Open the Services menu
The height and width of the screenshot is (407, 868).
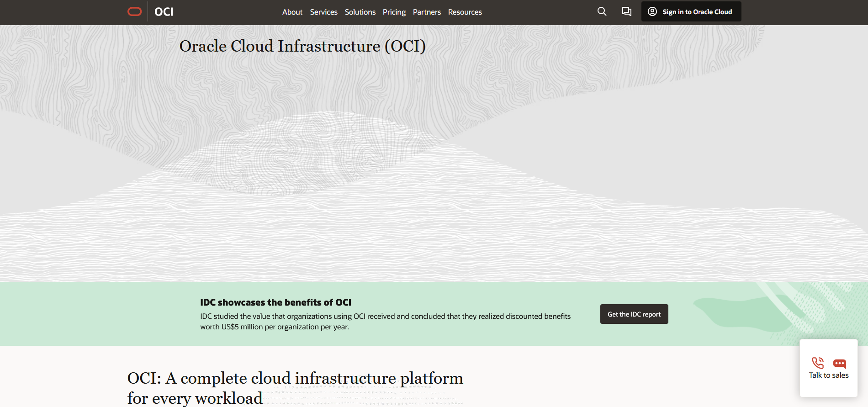[324, 12]
